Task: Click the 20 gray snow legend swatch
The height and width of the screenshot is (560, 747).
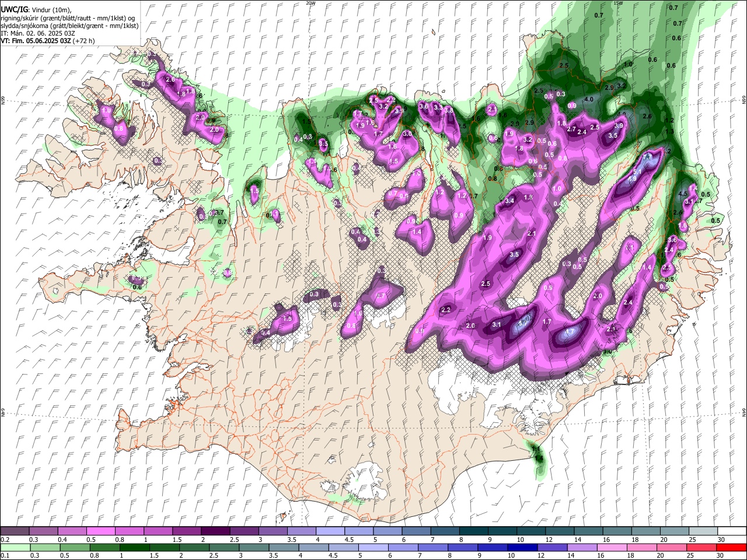Action: 675,531
